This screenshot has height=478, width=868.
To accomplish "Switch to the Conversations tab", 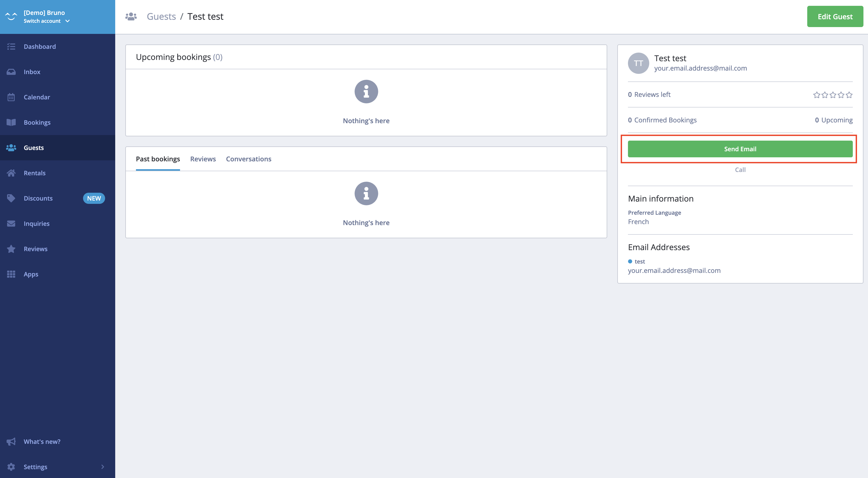I will pyautogui.click(x=248, y=159).
